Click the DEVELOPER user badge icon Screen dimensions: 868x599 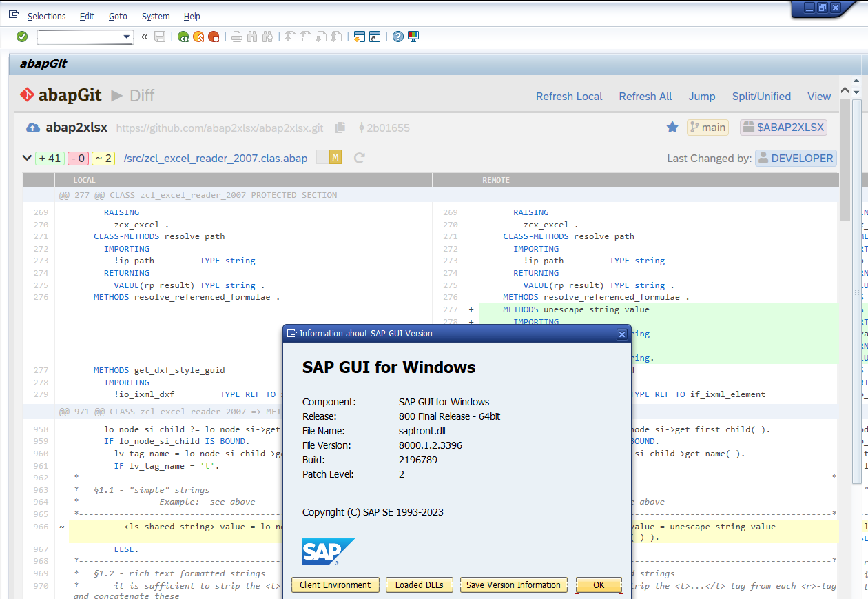(x=763, y=158)
